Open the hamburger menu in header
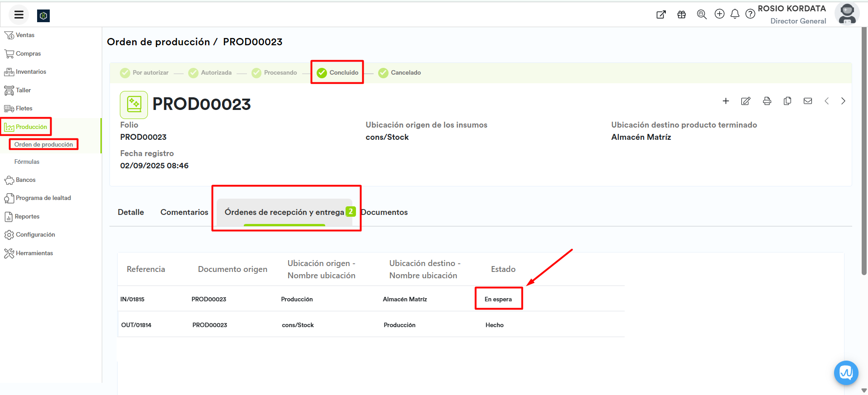This screenshot has height=395, width=868. 19,15
